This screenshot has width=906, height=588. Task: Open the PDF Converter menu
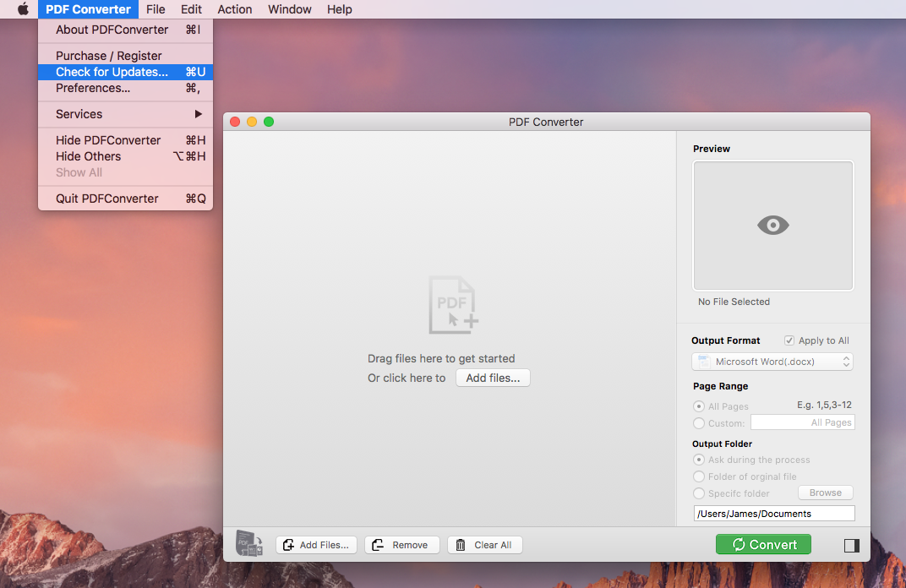tap(89, 9)
